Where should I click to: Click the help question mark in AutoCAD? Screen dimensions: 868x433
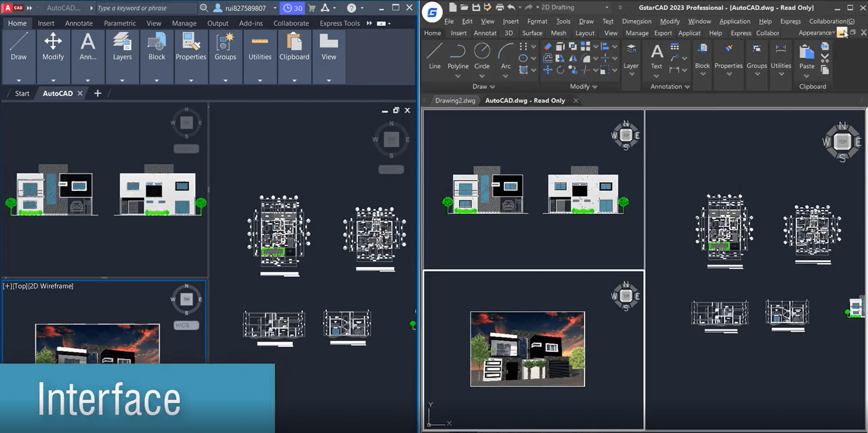[351, 8]
